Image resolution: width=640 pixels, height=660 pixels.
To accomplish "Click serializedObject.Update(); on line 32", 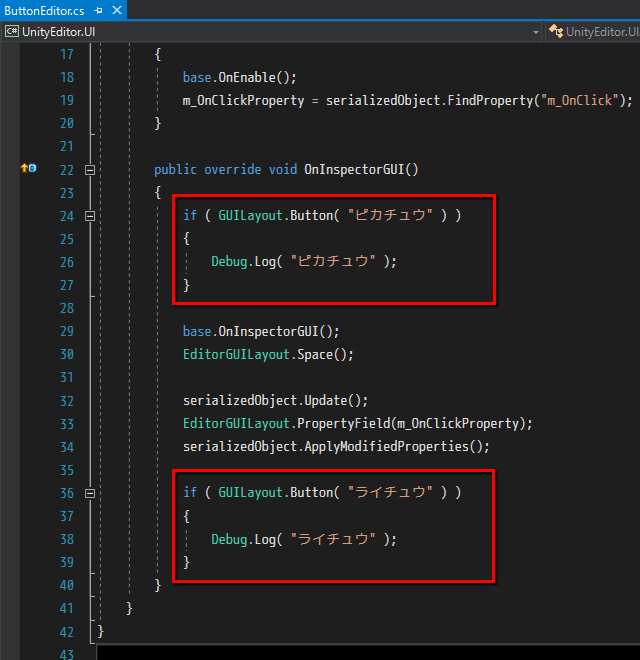I will [275, 400].
